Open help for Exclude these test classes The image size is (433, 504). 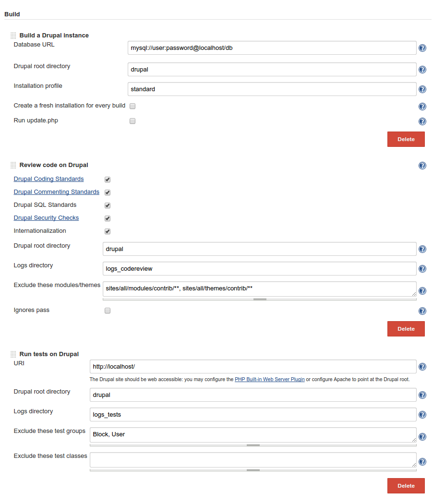(x=422, y=461)
